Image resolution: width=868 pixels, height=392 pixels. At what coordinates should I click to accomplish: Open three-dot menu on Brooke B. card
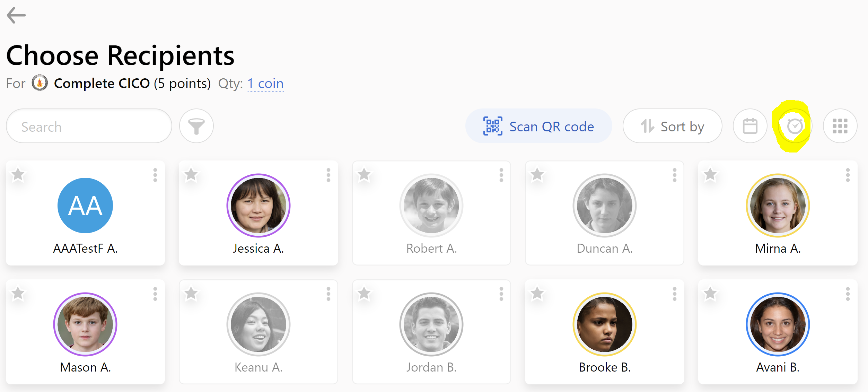(674, 294)
